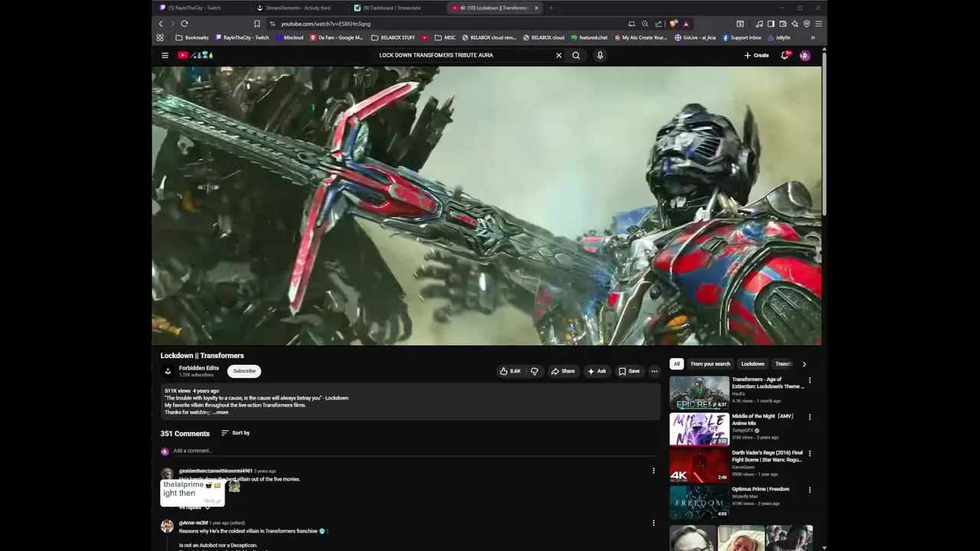
Task: Start voice search with the microphone
Action: click(600, 55)
